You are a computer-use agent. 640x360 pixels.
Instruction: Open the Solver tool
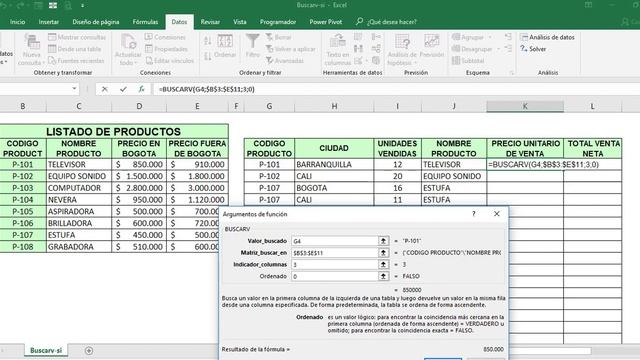click(533, 49)
